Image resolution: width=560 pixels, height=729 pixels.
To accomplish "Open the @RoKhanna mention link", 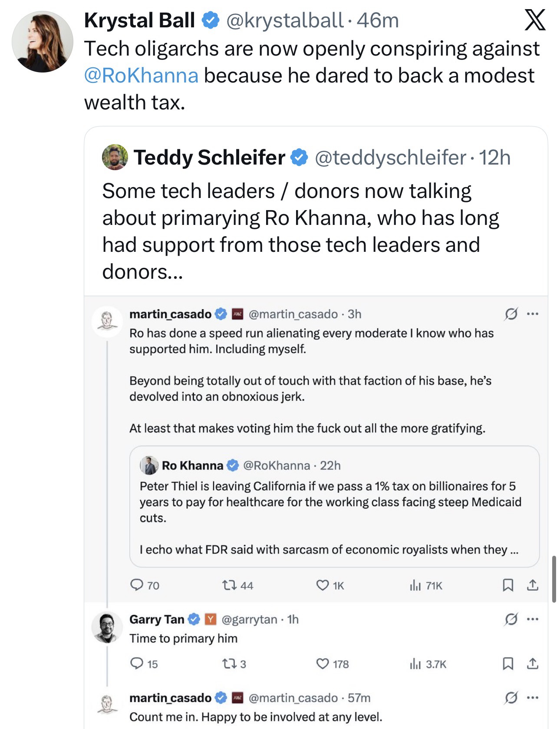I will coord(141,76).
